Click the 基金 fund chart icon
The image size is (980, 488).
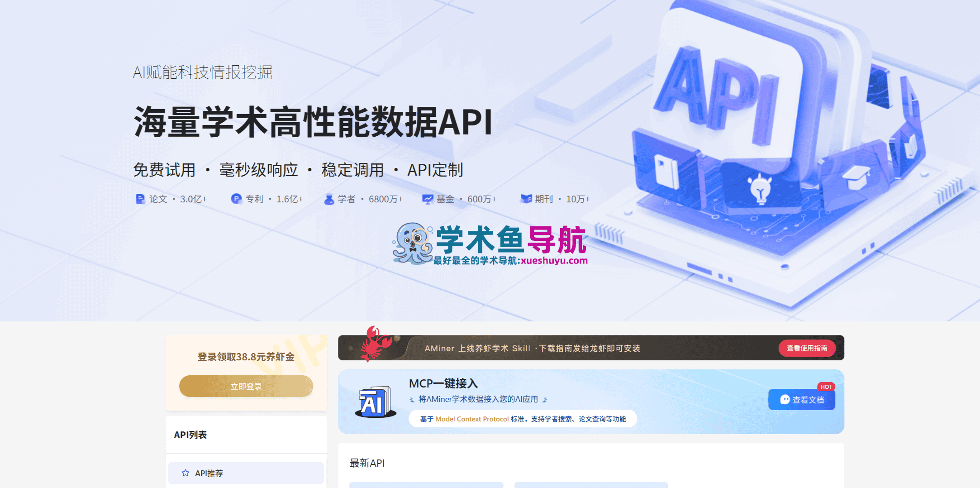(428, 199)
